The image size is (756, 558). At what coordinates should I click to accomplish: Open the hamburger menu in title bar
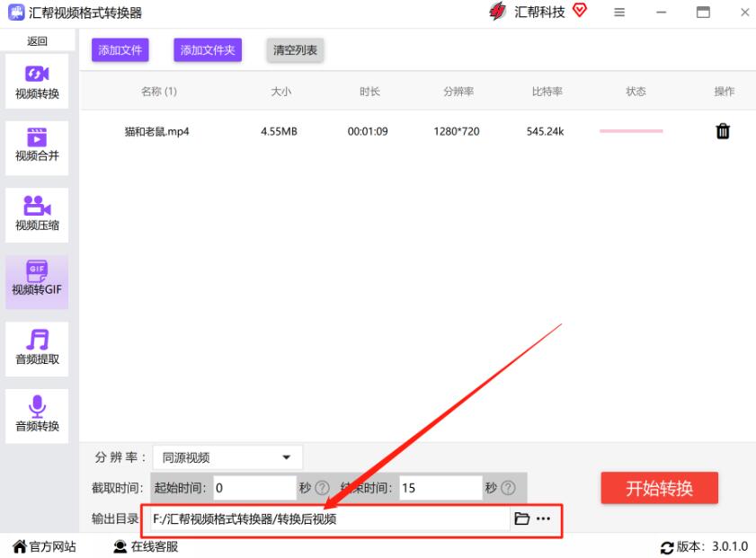coord(619,13)
